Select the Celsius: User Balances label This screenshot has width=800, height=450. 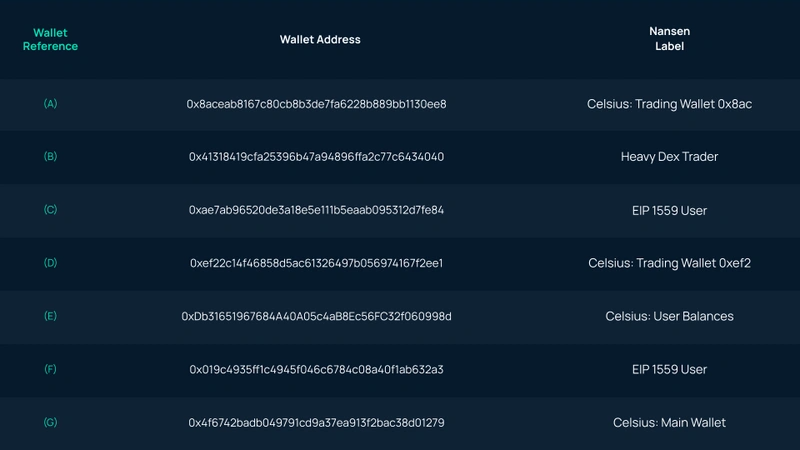(x=669, y=316)
